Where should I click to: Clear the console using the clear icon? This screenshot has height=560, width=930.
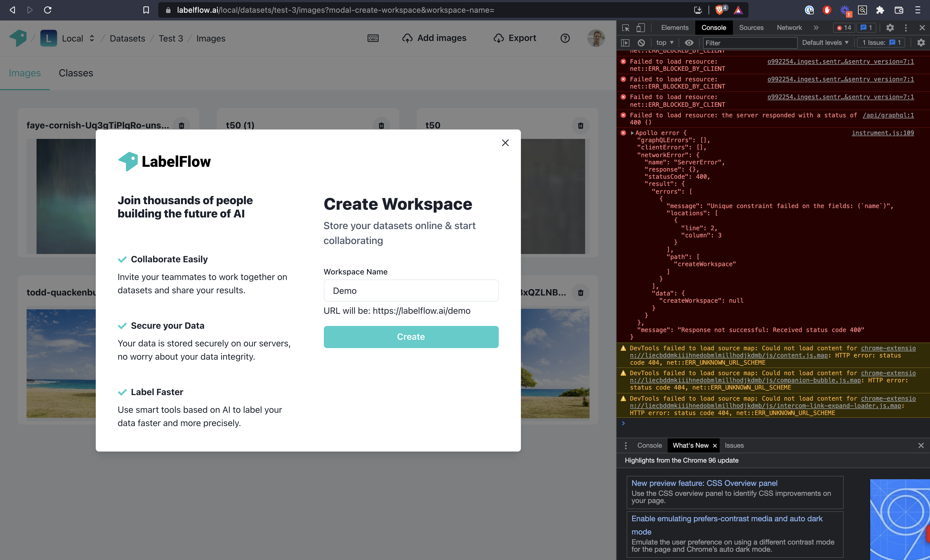(641, 43)
